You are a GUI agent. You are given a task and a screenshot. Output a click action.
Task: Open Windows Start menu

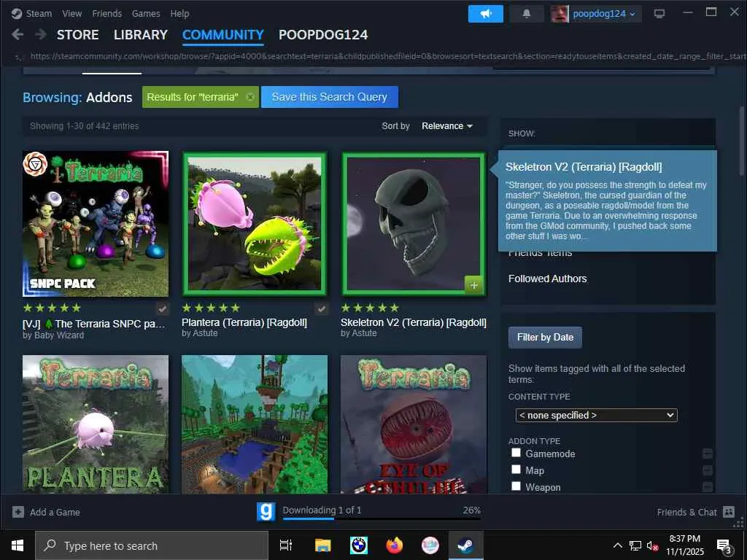pyautogui.click(x=18, y=545)
